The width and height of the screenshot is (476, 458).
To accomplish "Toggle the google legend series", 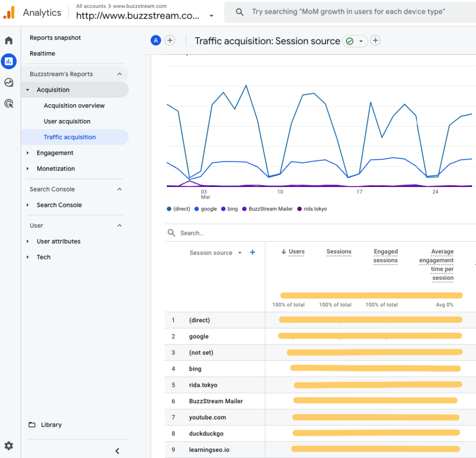I will (x=205, y=209).
